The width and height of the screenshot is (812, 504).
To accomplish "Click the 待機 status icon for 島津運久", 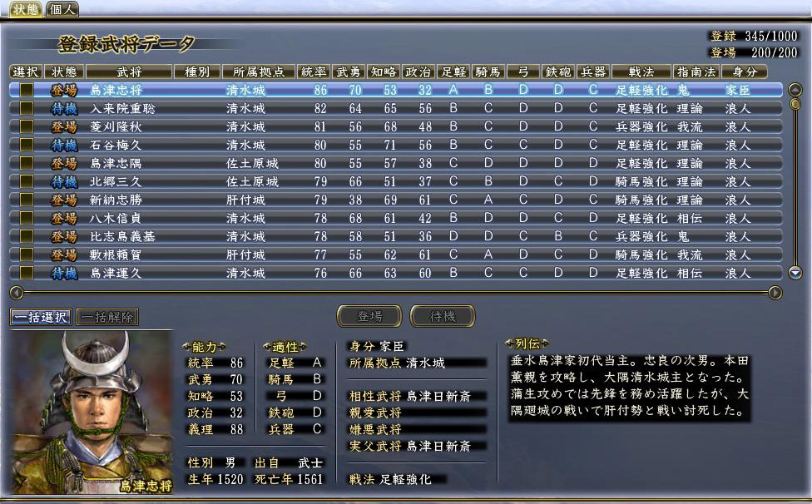I will click(64, 273).
